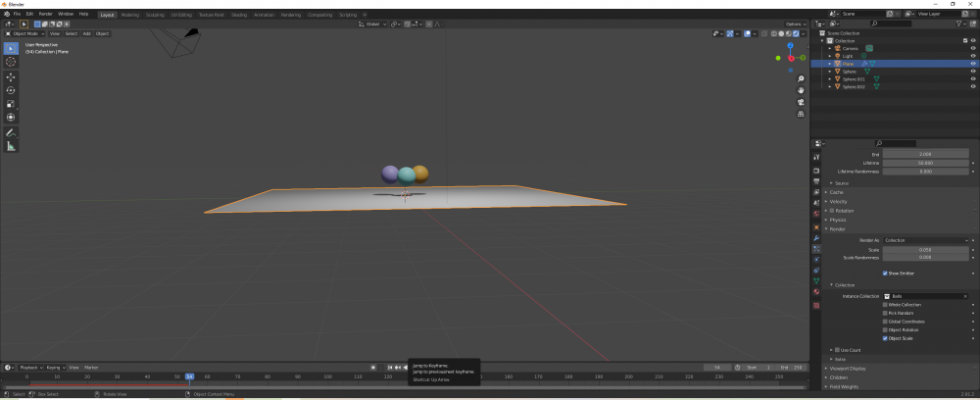Viewport: 980px width, 400px height.
Task: Click the pan hand viewport gizmo
Action: pos(803,88)
